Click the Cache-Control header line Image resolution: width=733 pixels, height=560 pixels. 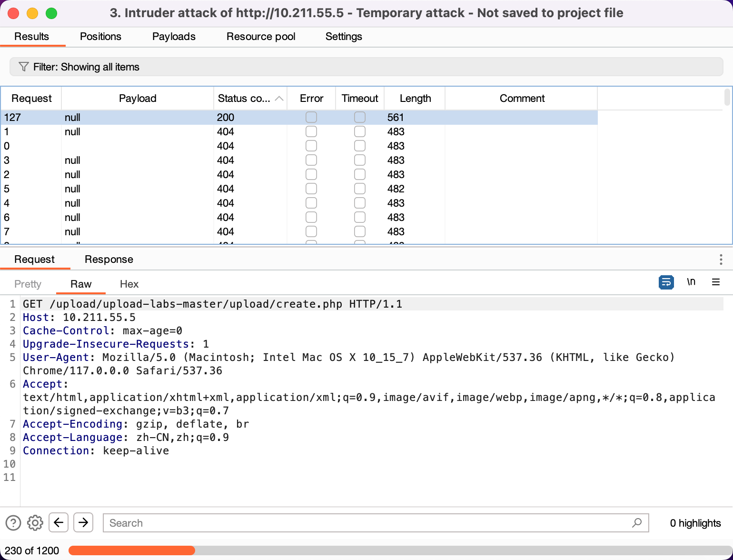tap(102, 330)
